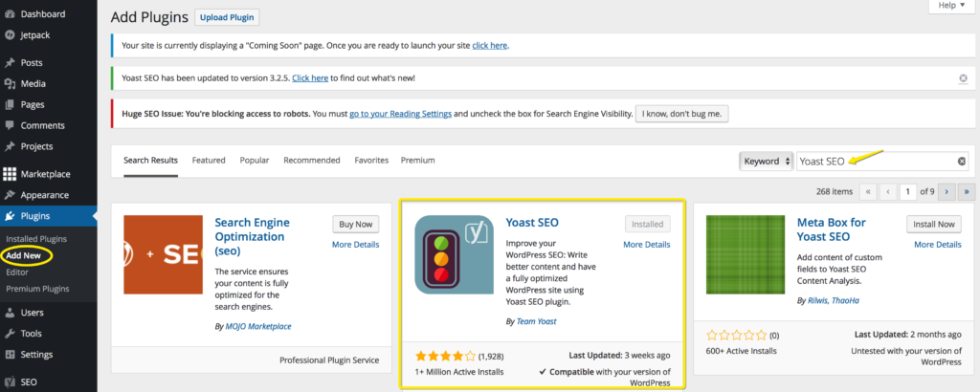Image resolution: width=980 pixels, height=392 pixels.
Task: Switch to the Favorites tab
Action: click(x=371, y=161)
